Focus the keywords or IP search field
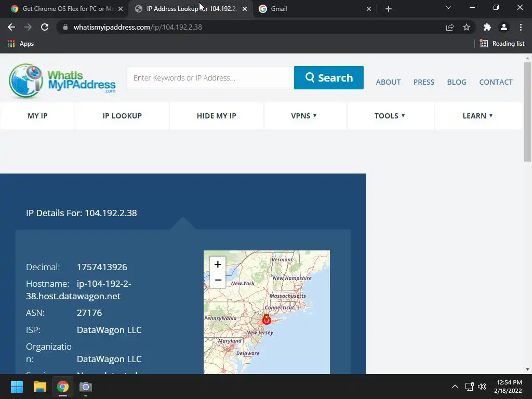 point(210,78)
